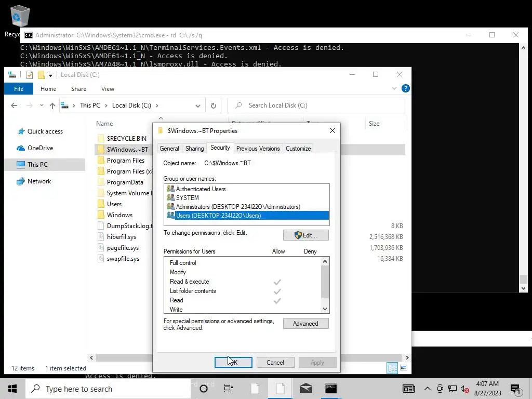Switch to the Customize tab

(298, 149)
